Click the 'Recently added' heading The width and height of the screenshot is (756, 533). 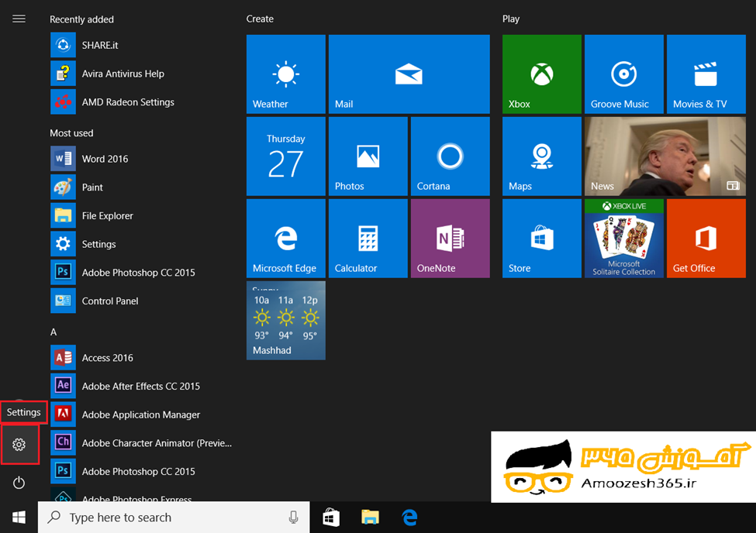[x=82, y=19]
